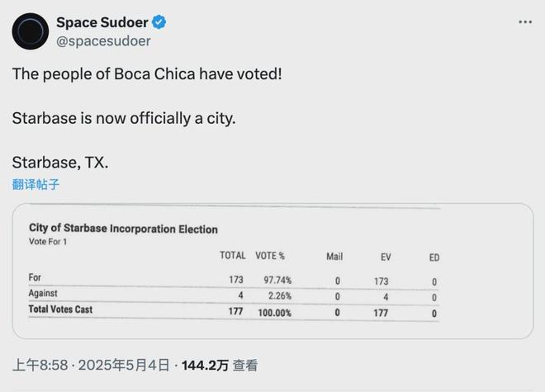Click the 'Starbase, TX.' text line

tap(60, 163)
